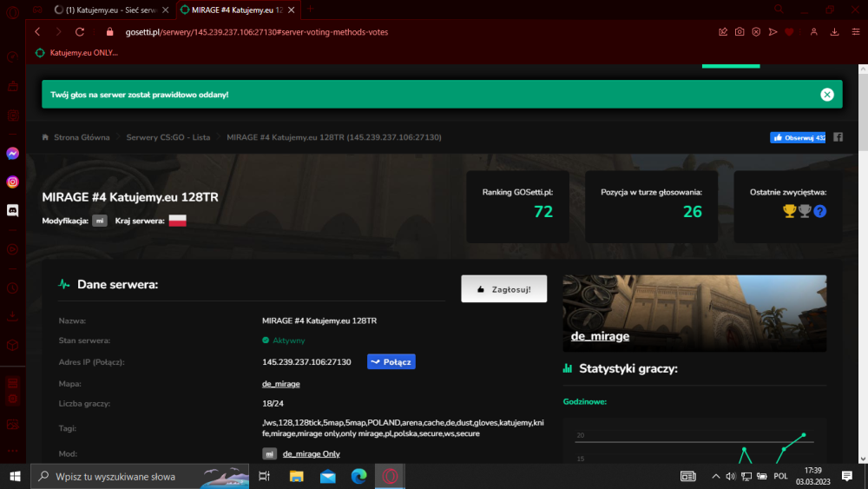This screenshot has width=868, height=489.
Task: Click the 'Obserwuj' Facebook follow button
Action: 797,137
